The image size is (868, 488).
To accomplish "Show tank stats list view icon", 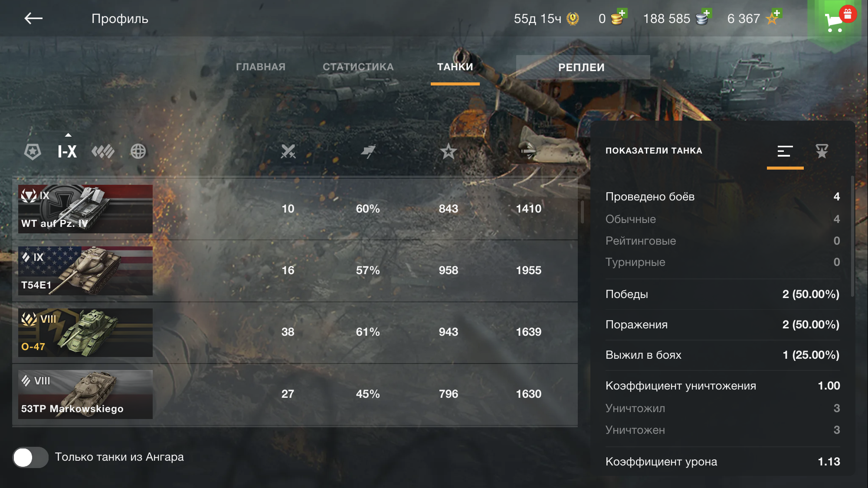I will click(x=785, y=151).
